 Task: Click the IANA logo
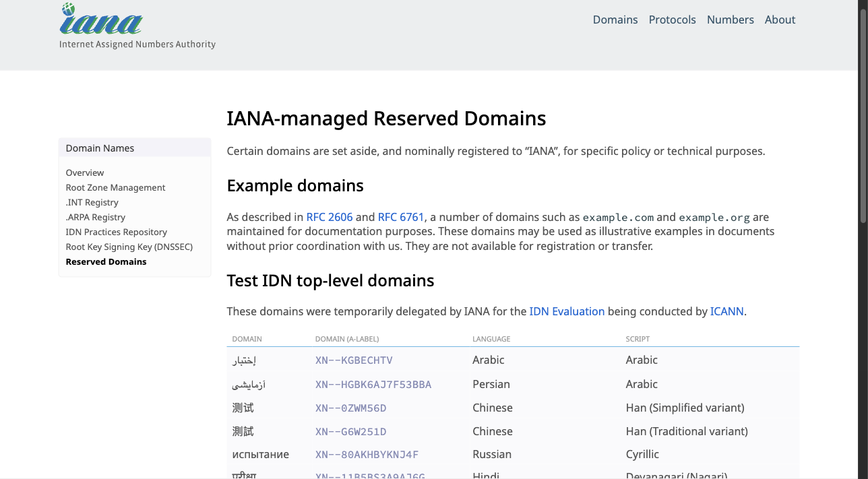point(101,20)
